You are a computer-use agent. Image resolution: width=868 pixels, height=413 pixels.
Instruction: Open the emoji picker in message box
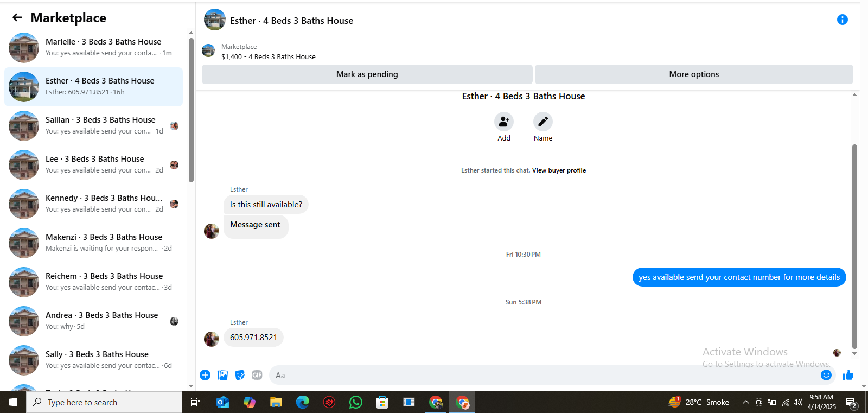826,375
